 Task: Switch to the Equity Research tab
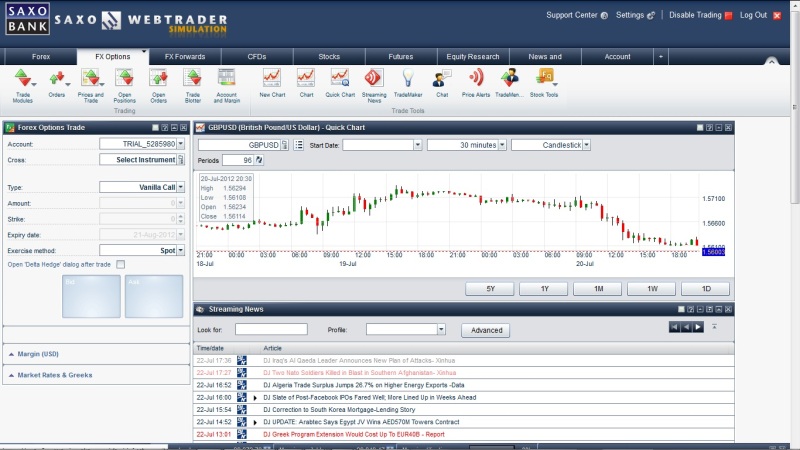click(473, 57)
